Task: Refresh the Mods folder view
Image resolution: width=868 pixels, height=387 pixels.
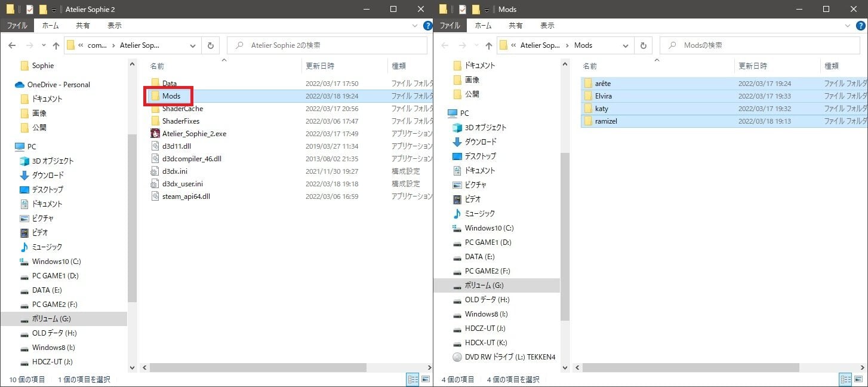Action: [x=643, y=45]
